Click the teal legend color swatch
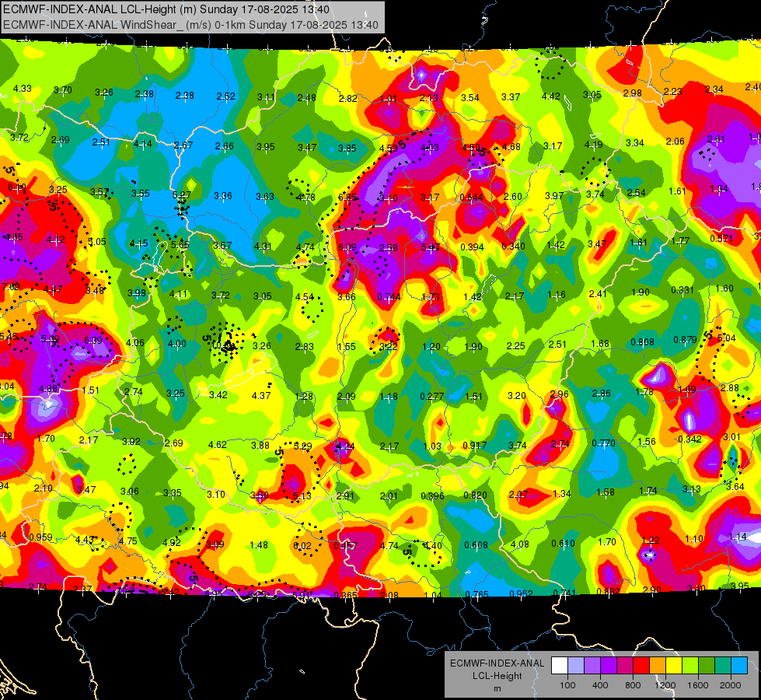 [x=723, y=666]
